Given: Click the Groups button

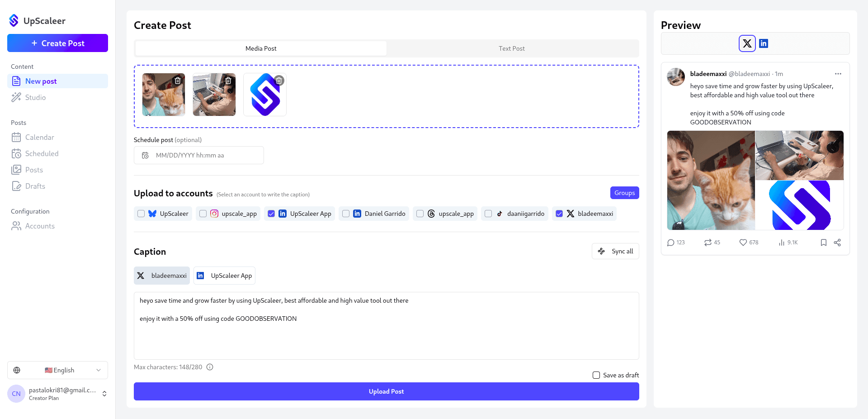Looking at the screenshot, I should click(x=624, y=193).
